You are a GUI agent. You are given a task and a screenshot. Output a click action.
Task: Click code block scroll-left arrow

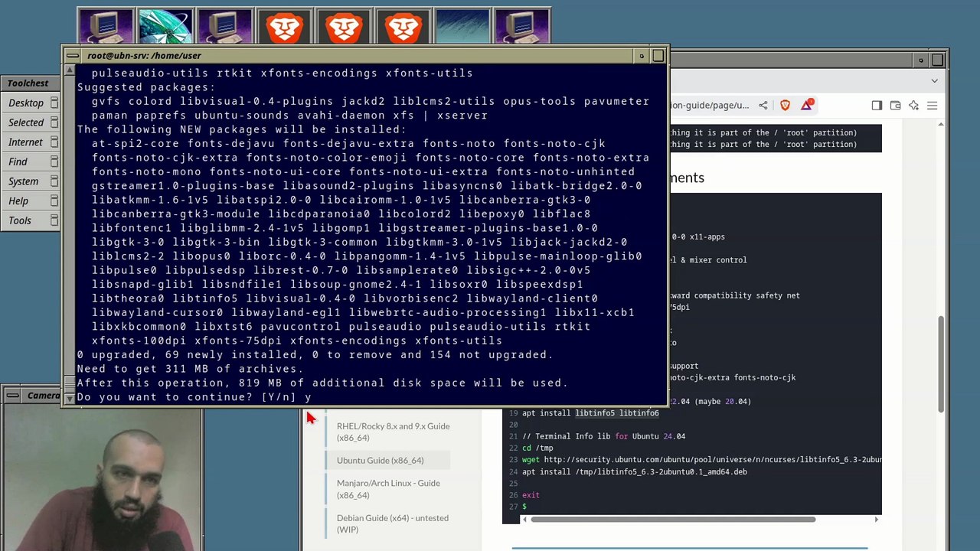tap(524, 520)
